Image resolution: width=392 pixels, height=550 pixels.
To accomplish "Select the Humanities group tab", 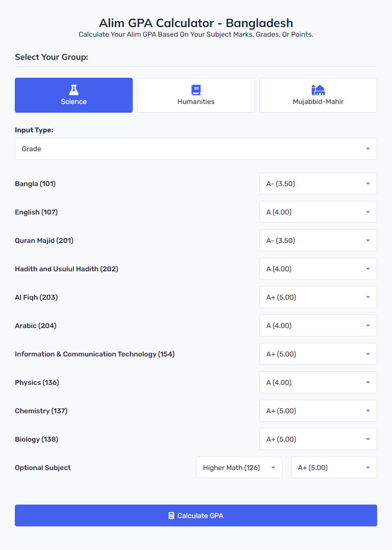I will point(196,95).
